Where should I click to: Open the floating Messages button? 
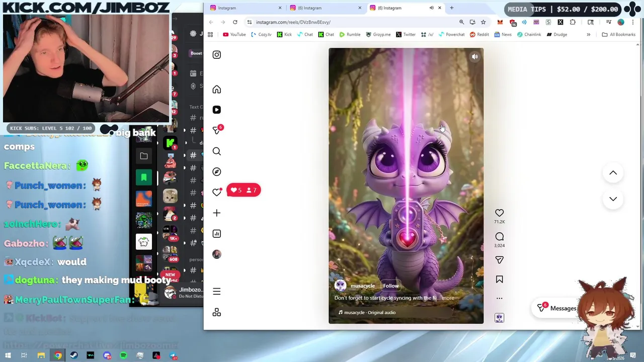557,308
